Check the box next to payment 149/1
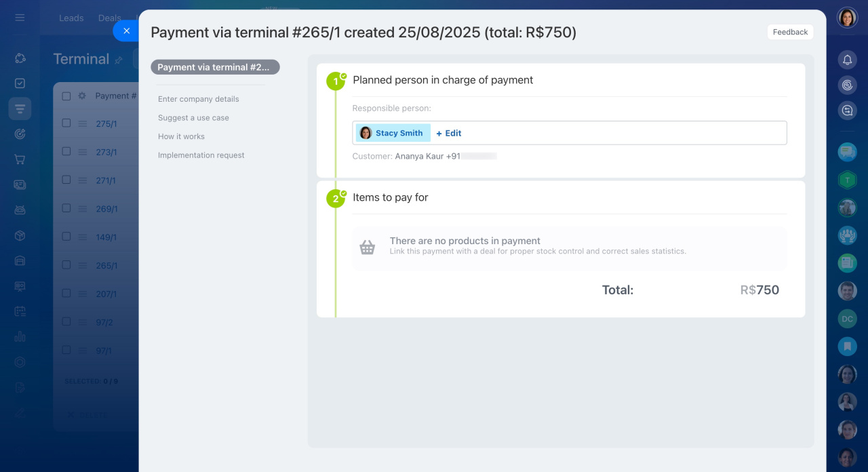Viewport: 868px width, 472px height. click(x=66, y=237)
